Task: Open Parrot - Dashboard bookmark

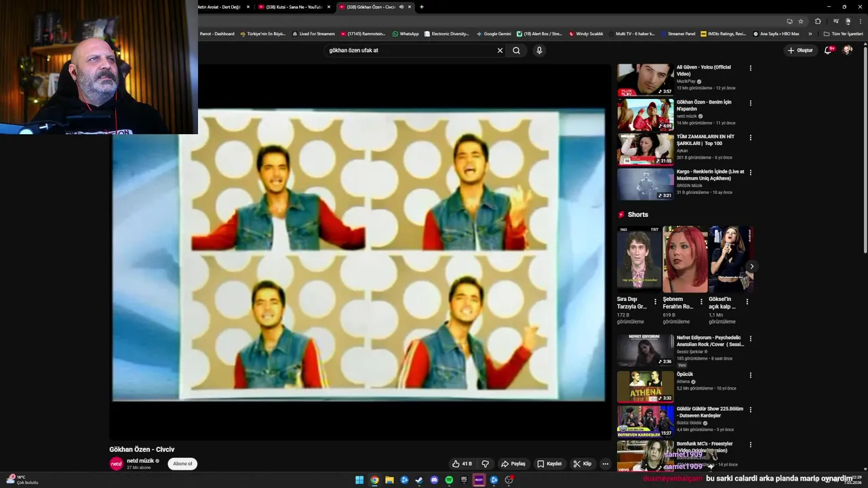Action: 216,33
